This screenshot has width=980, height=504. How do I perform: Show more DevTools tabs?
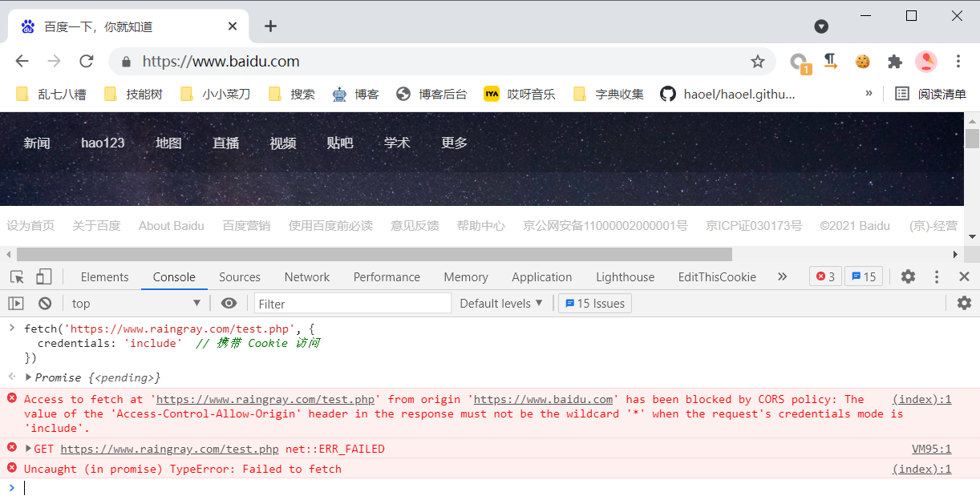coord(782,276)
